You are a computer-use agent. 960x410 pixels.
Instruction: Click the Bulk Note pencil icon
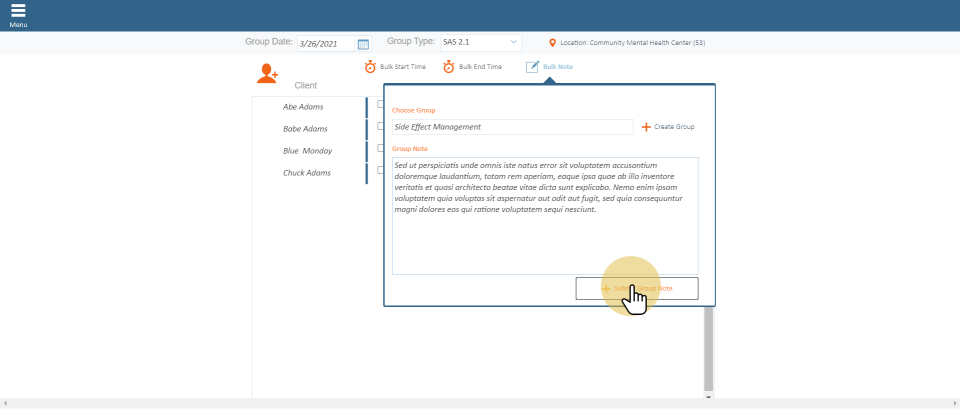(x=532, y=67)
